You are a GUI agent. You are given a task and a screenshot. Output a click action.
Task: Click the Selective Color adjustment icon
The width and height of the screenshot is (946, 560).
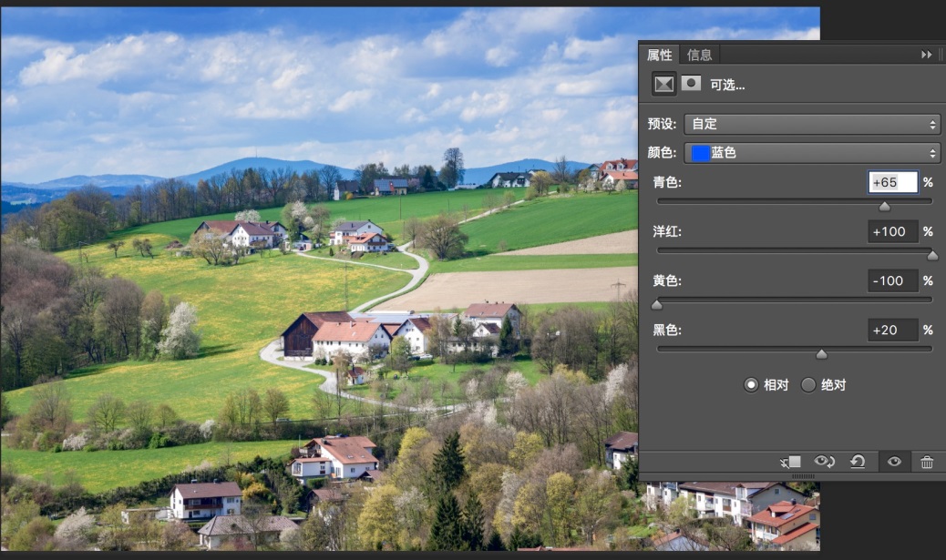tap(664, 84)
